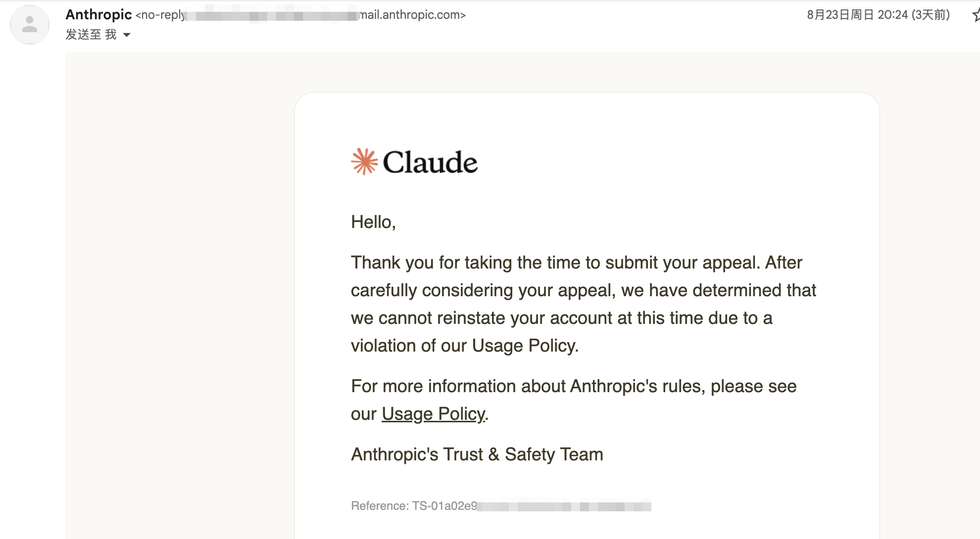Screen dimensions: 980x539
Task: Click the blurred portion of sender email
Action: [x=273, y=15]
